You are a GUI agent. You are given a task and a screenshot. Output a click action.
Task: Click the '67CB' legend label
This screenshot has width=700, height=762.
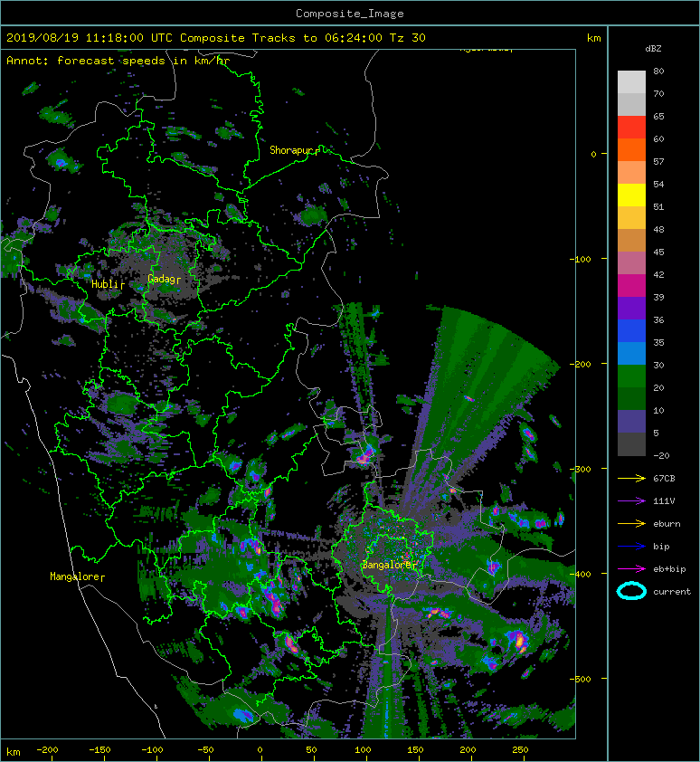point(664,478)
